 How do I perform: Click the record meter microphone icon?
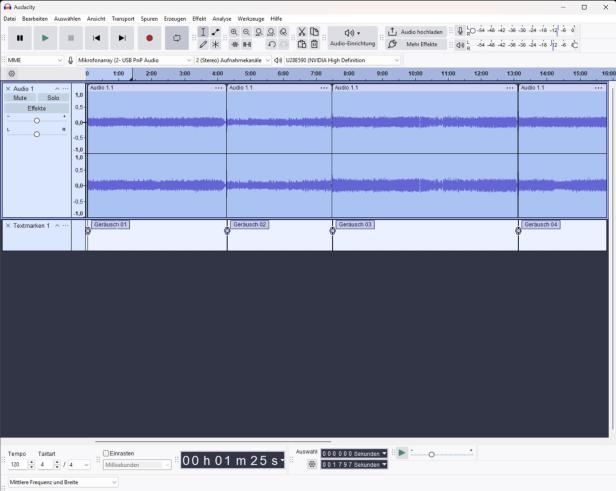tap(460, 30)
